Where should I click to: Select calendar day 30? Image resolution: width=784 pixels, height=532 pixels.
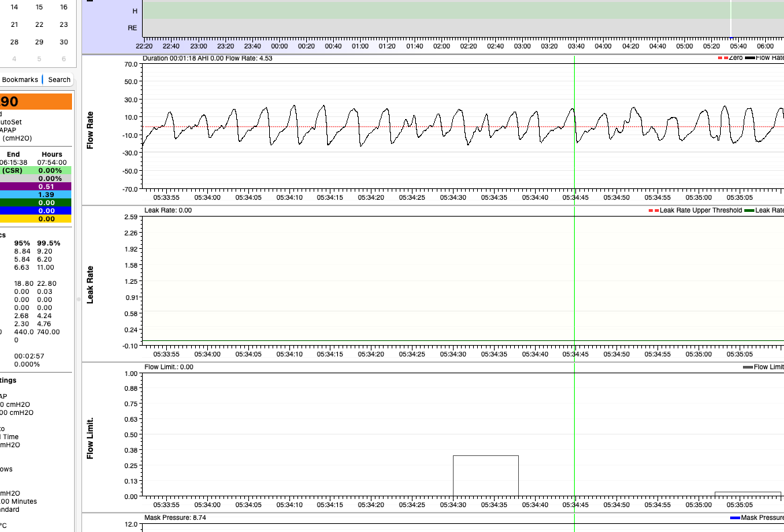pos(63,42)
